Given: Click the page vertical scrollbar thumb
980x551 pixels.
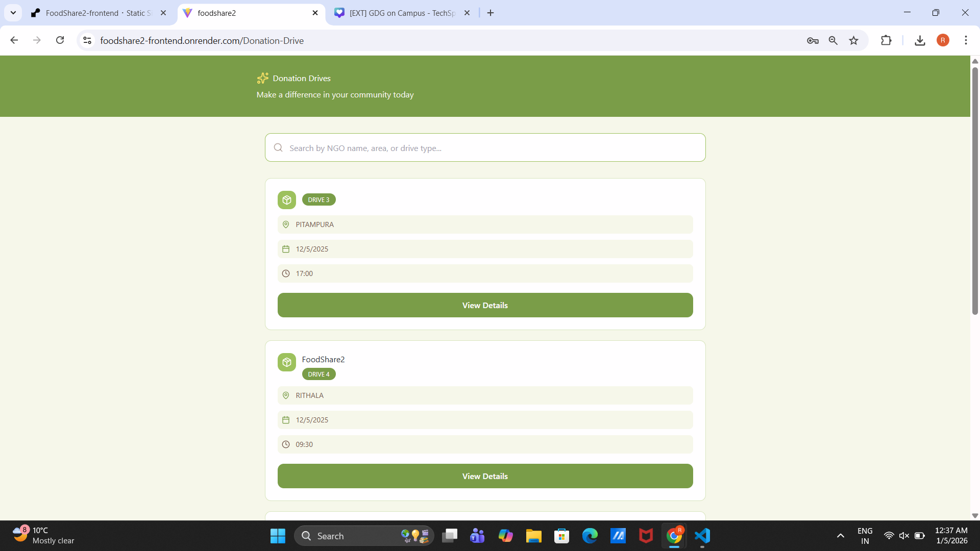Looking at the screenshot, I should (x=975, y=191).
